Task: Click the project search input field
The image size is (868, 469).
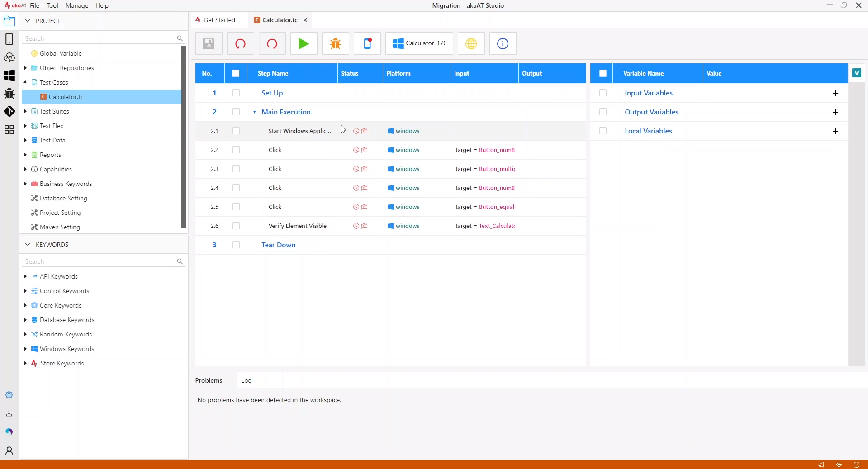Action: click(98, 38)
